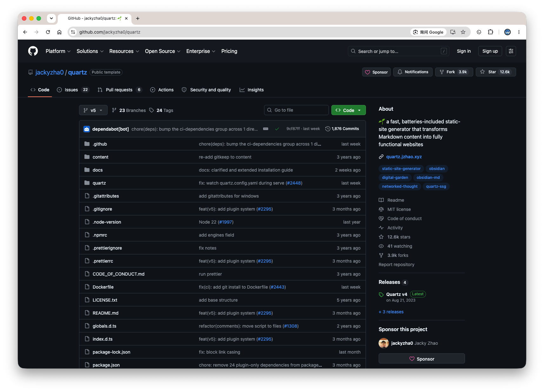Image resolution: width=544 pixels, height=392 pixels.
Task: Click the MIT license scale icon
Action: [x=381, y=209]
